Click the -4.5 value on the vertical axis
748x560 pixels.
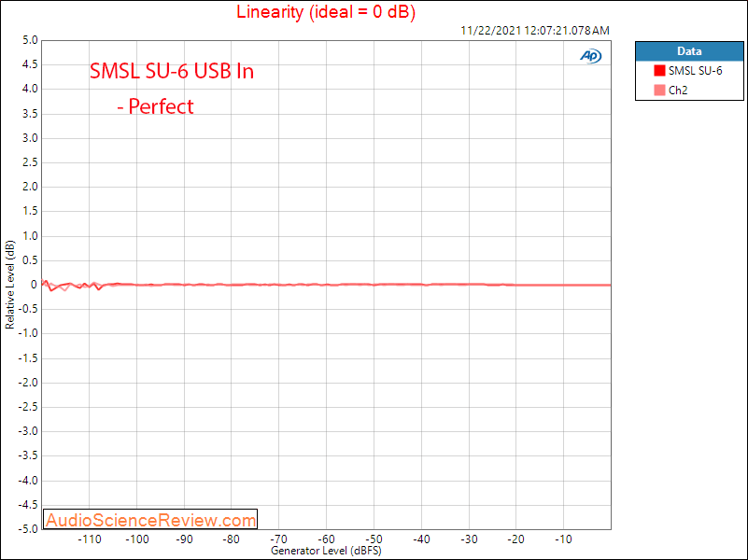pos(28,505)
